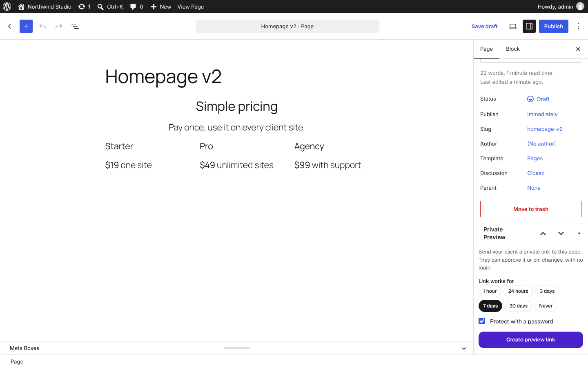588x368 pixels.
Task: Click the admin user avatar
Action: [580, 7]
